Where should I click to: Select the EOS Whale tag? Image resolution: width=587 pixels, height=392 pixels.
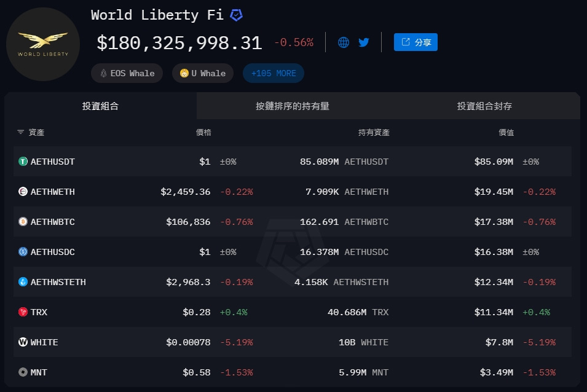tap(127, 73)
